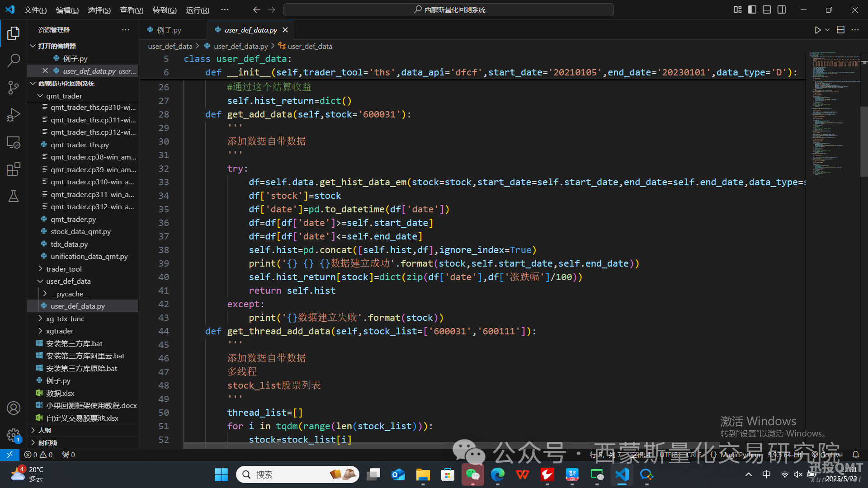Viewport: 868px width, 488px height.
Task: Close user_def_data.py in open editors list
Action: click(45, 71)
